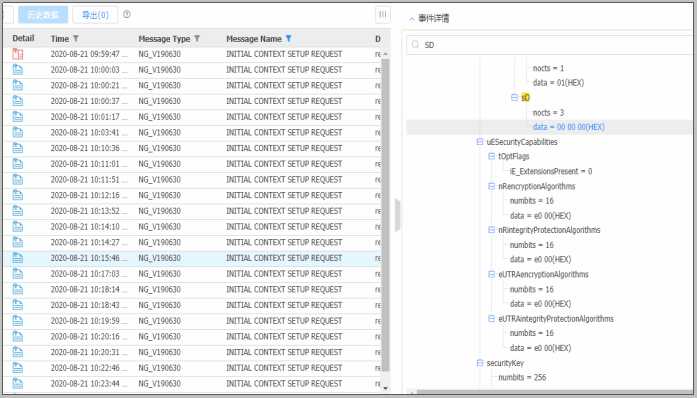The width and height of the screenshot is (697, 398).
Task: Click the scrollbar up arrow in the message list
Action: 385,54
